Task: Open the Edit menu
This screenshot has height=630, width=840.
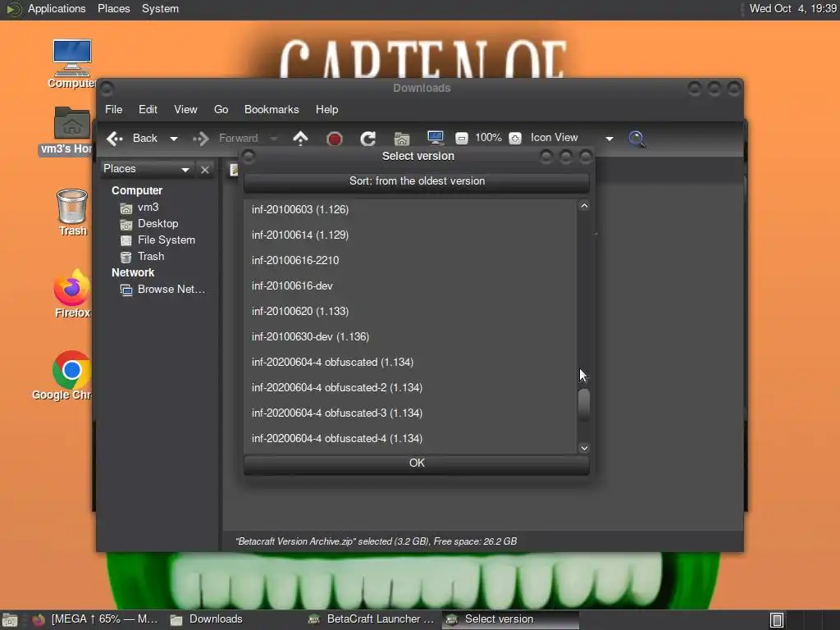Action: (148, 109)
